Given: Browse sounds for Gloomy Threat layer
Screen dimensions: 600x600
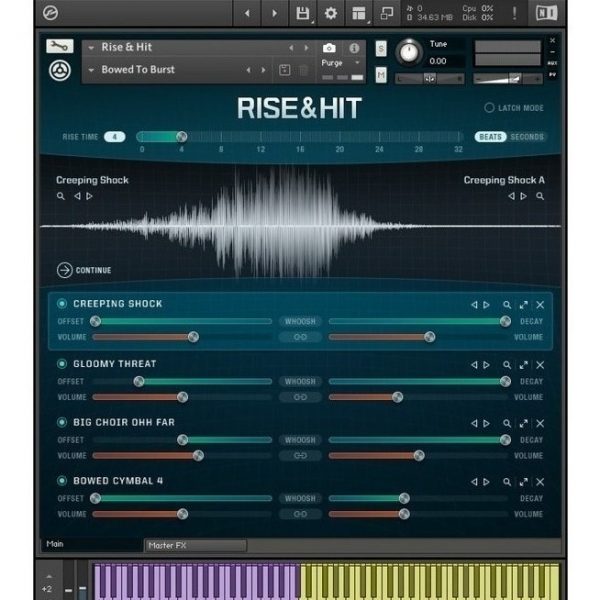Looking at the screenshot, I should click(x=507, y=365).
